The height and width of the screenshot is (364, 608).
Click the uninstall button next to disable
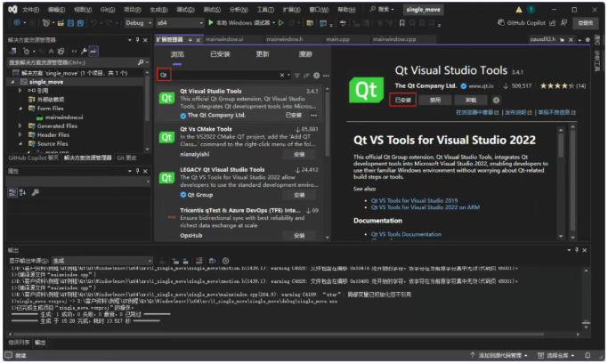471,100
